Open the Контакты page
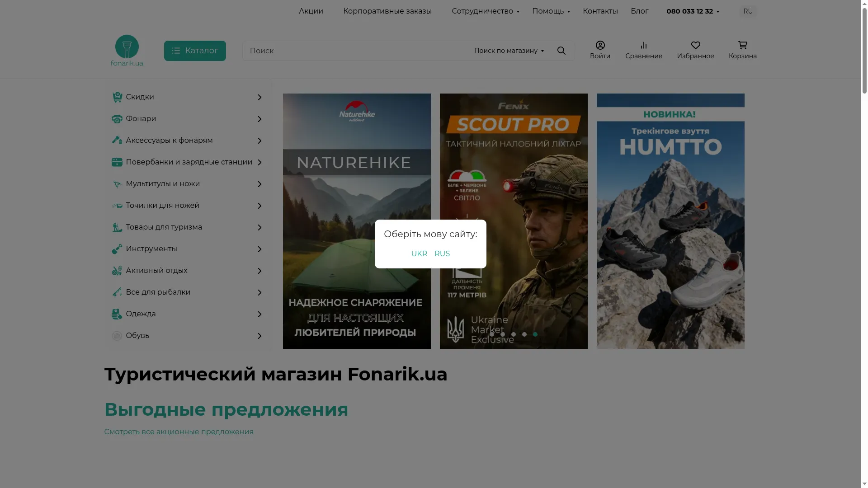868x488 pixels. (x=600, y=11)
